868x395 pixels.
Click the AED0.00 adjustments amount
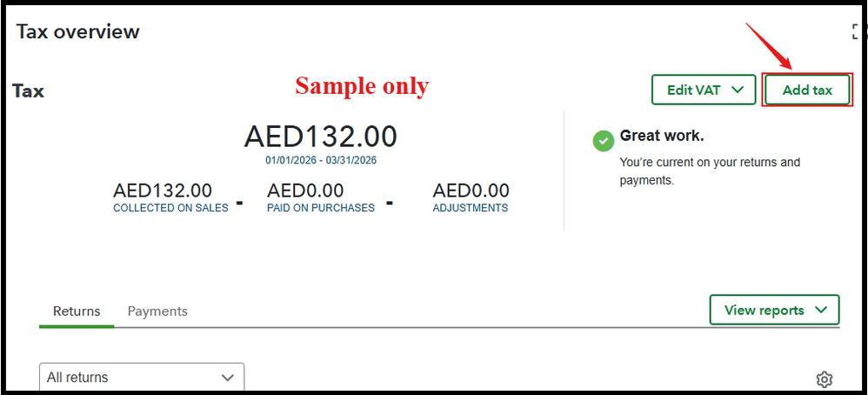(471, 191)
